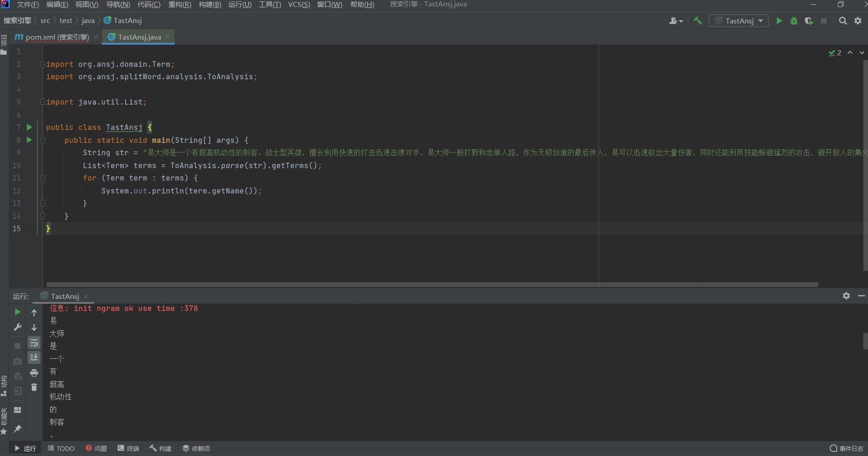Go to next highlighted problem
This screenshot has width=868, height=456.
(x=862, y=53)
